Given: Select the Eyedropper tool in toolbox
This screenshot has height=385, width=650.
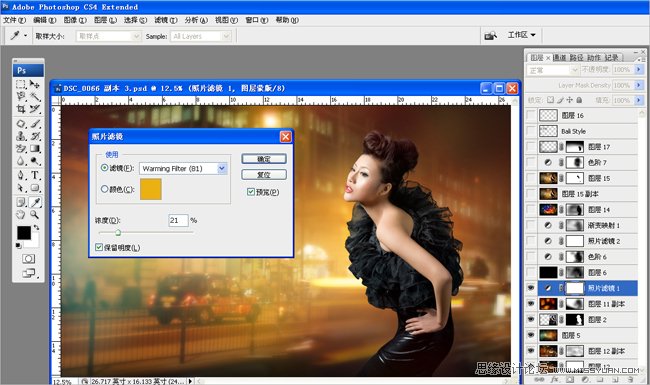Looking at the screenshot, I should point(35,202).
